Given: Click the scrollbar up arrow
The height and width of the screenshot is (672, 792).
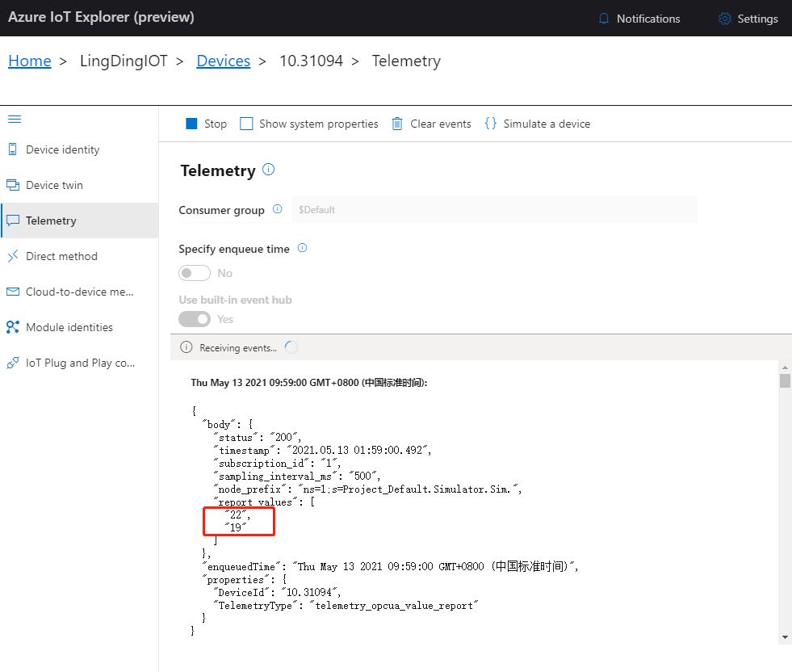Looking at the screenshot, I should coord(785,367).
